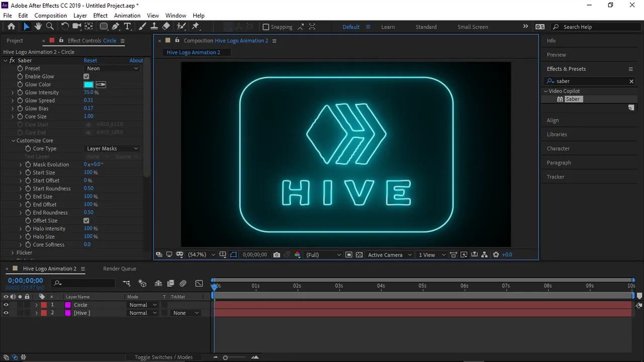Hide the Circle layer eye icon
Screen dimensions: 644x362
click(x=6, y=305)
